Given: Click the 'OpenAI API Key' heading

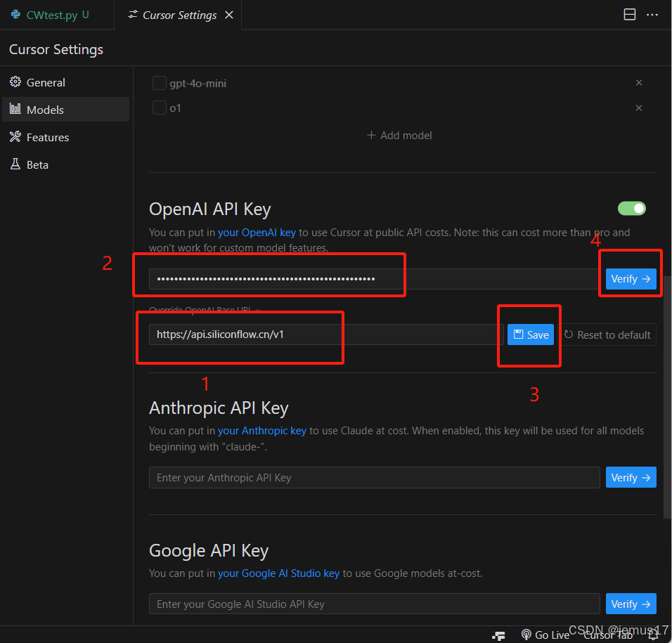Looking at the screenshot, I should coord(210,209).
